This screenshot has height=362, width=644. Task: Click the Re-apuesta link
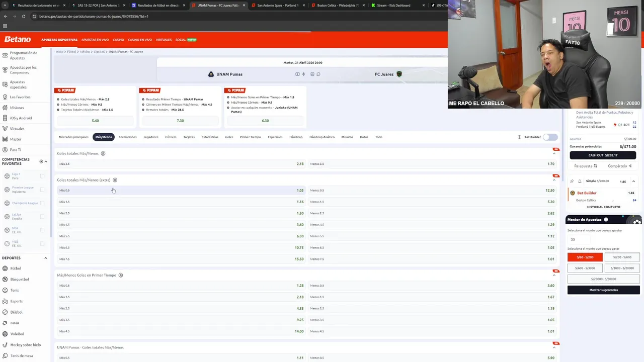pos(586,166)
